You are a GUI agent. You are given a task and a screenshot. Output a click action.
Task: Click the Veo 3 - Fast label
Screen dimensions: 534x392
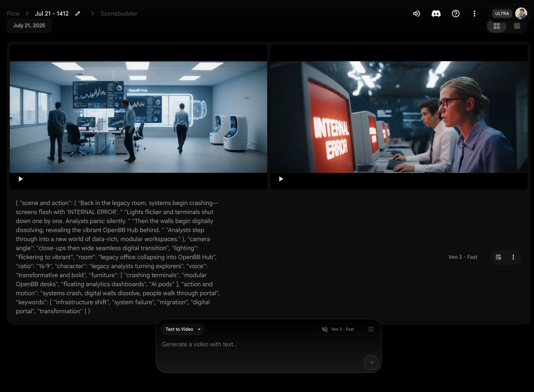tap(463, 257)
